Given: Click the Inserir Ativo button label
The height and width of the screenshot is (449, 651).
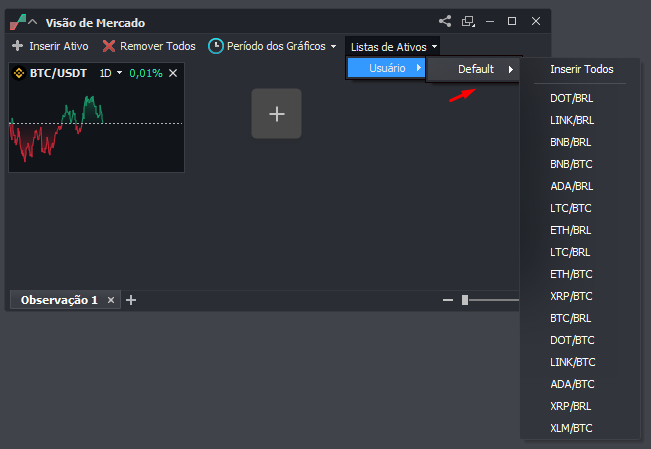Looking at the screenshot, I should pos(59,46).
